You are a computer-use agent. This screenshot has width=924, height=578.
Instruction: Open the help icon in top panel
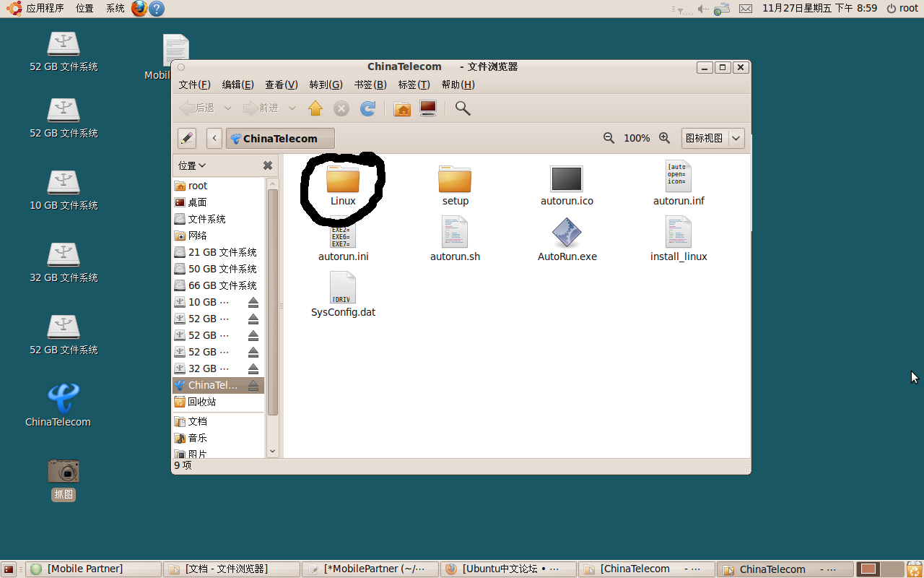tap(157, 9)
